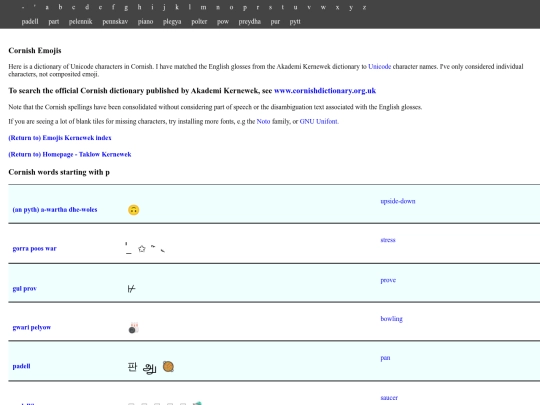
Task: Open the Unicode link in intro paragraph
Action: point(380,66)
